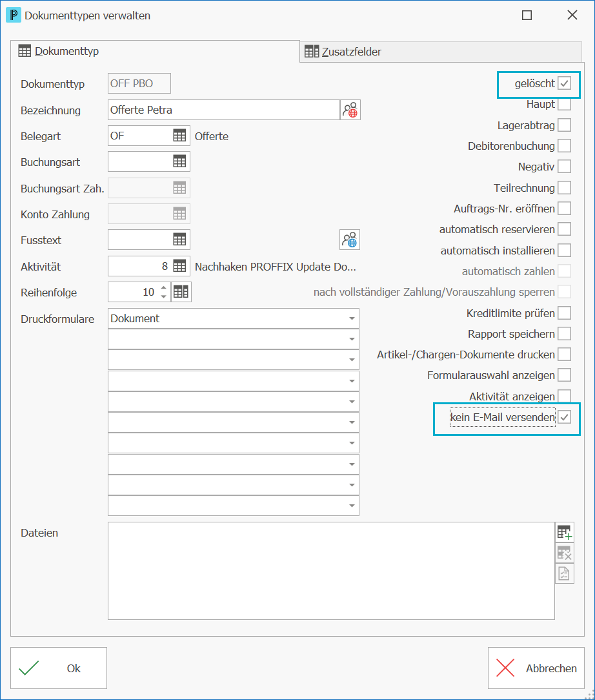Click translation icon next to Bezeichnung field
The image size is (595, 700).
tap(350, 110)
